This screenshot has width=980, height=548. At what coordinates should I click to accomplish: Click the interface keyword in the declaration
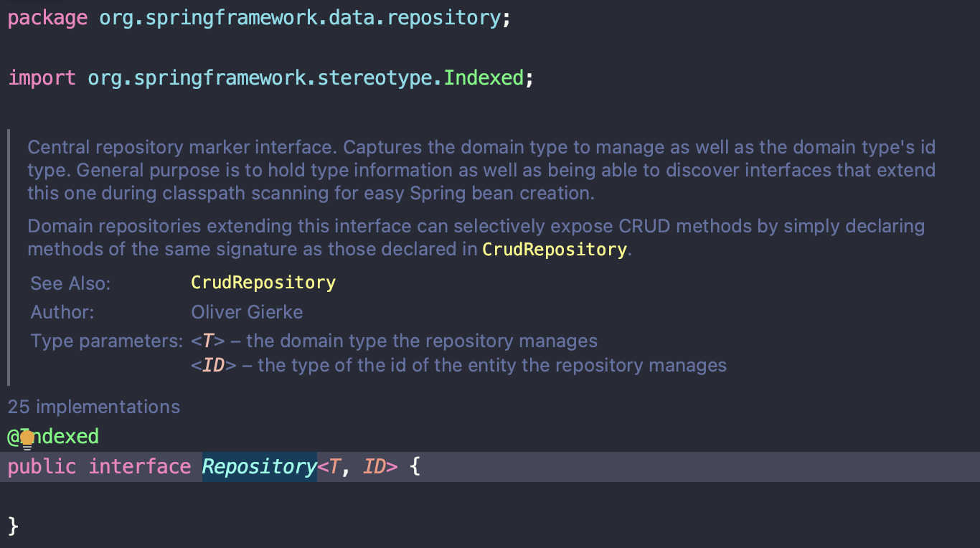[140, 467]
